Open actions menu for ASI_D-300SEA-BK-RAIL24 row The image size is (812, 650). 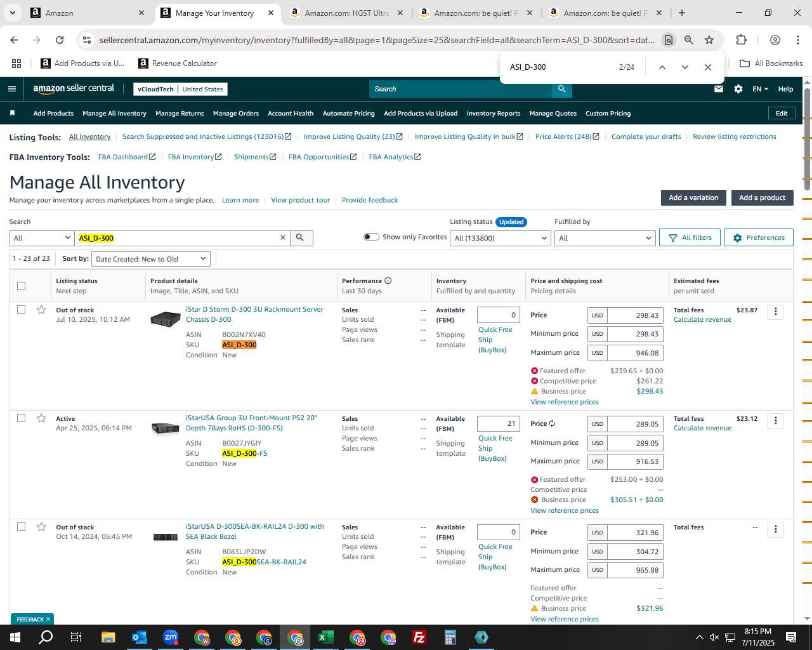pyautogui.click(x=775, y=529)
